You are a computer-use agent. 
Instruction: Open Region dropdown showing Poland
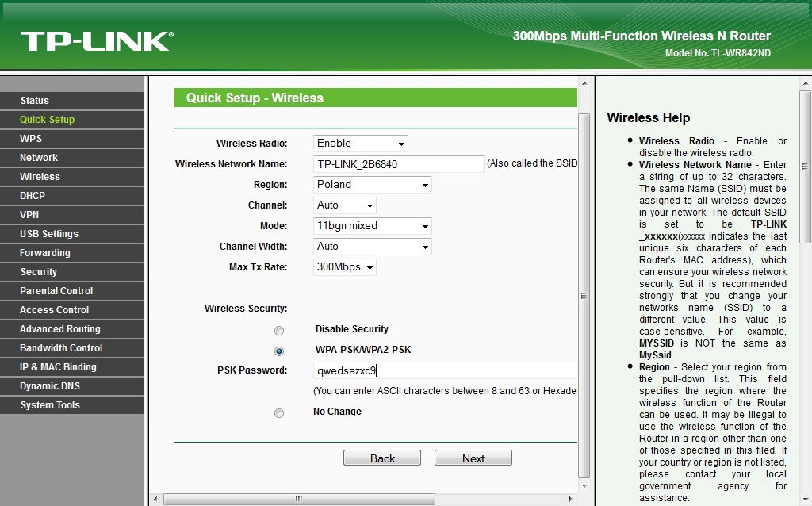point(373,185)
